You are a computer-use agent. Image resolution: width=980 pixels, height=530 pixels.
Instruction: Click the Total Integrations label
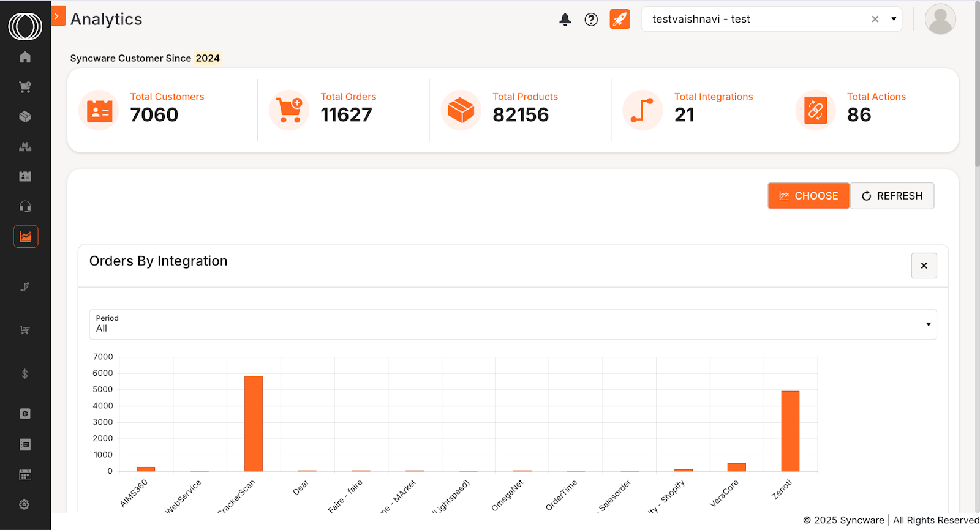coord(714,97)
